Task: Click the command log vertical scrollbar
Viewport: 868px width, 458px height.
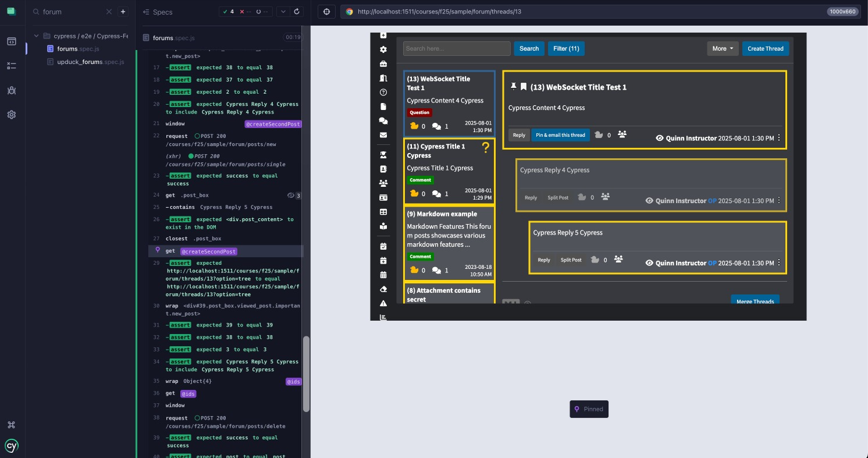Action: [x=307, y=374]
